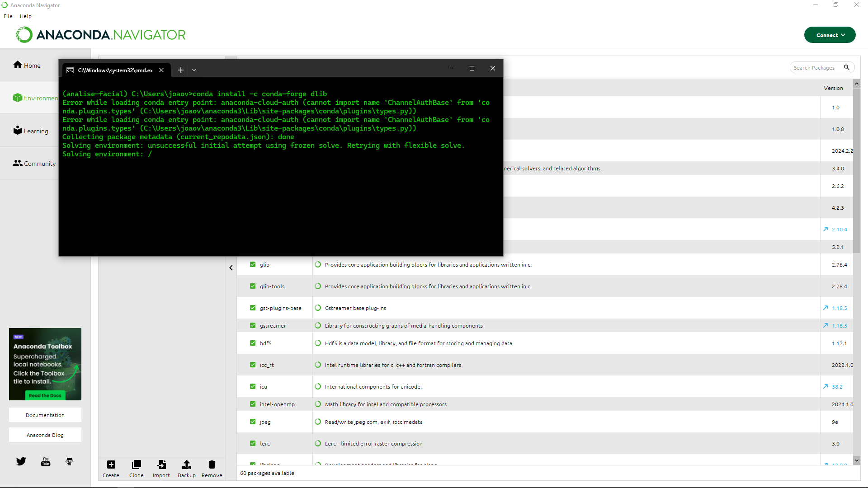The width and height of the screenshot is (868, 488).
Task: Click Read the Docs button
Action: coord(45,395)
